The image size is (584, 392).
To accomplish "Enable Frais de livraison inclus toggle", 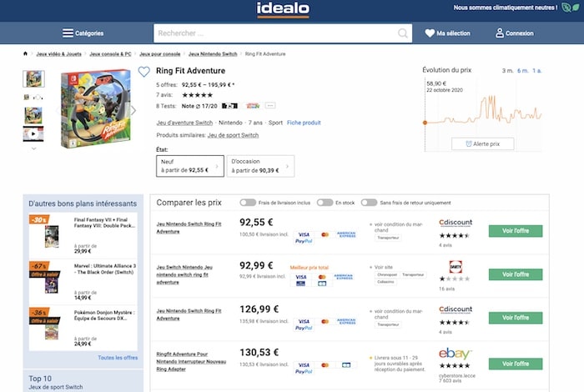I will pos(248,203).
